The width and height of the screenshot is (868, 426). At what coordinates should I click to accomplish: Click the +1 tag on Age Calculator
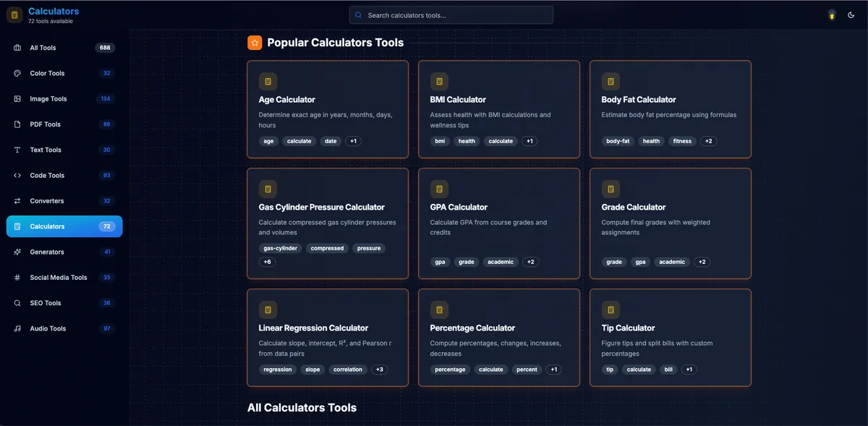353,141
